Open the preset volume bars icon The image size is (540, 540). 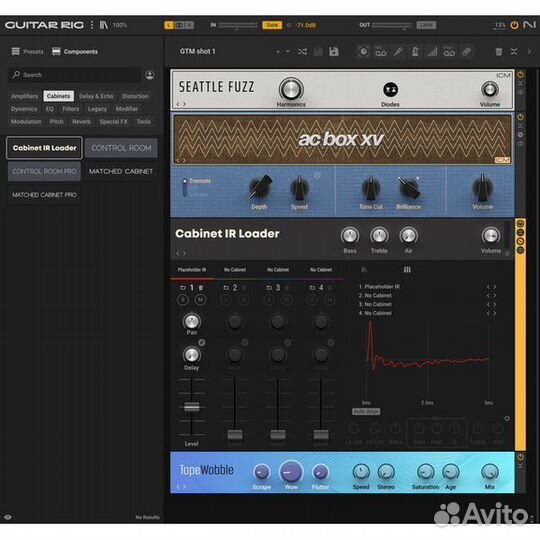pos(432,52)
